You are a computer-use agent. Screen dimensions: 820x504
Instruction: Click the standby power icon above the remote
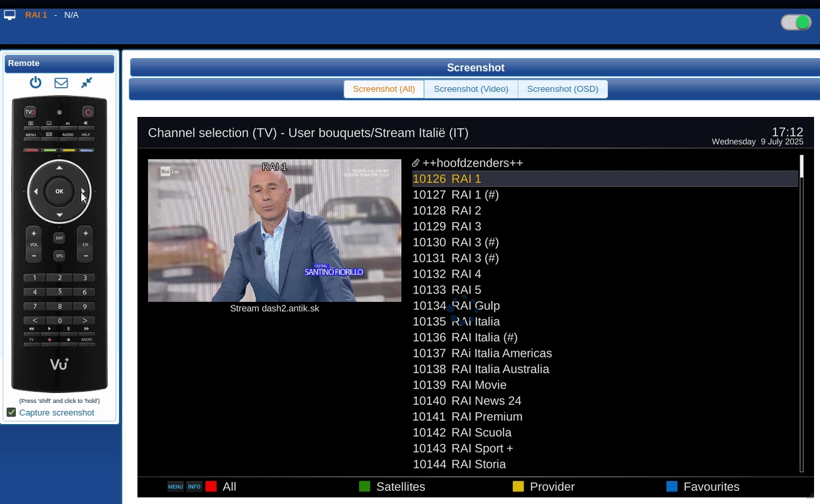pyautogui.click(x=36, y=83)
